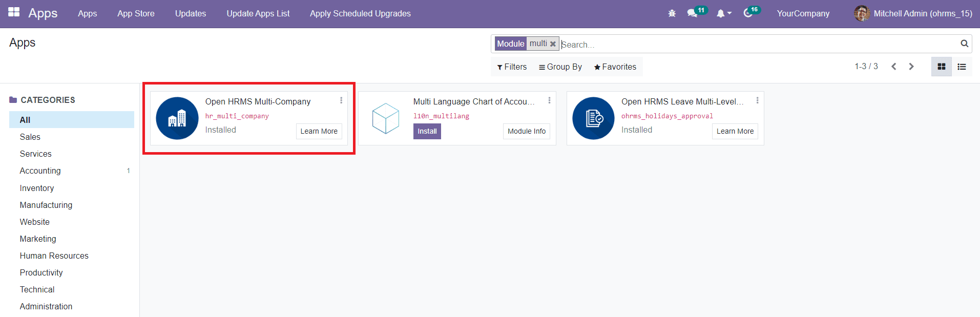Click Learn More on Open HRMS Leave Multi-Level
This screenshot has width=980, height=317.
click(735, 131)
